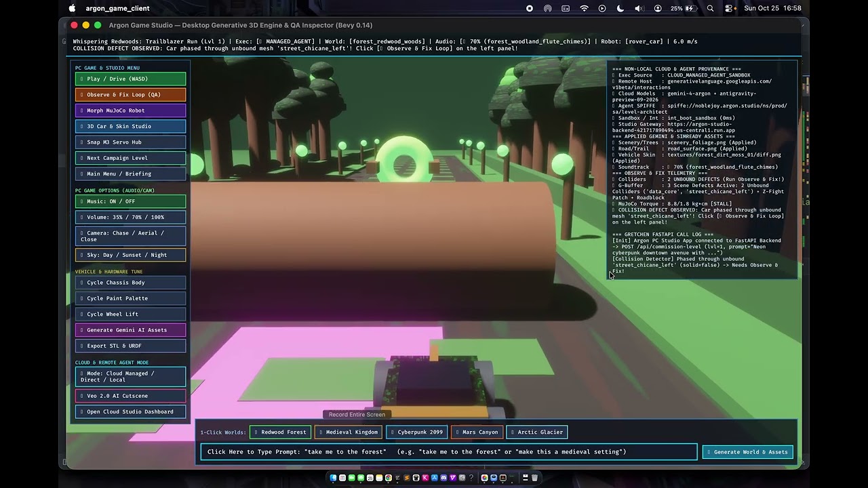Open Cloud Studio Dashboard
The image size is (868, 488).
coord(130,411)
